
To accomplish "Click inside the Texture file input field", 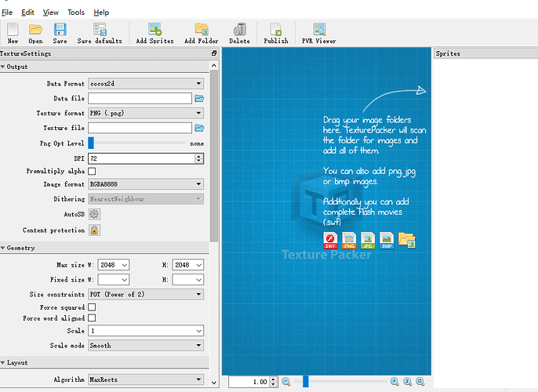I will (x=140, y=128).
